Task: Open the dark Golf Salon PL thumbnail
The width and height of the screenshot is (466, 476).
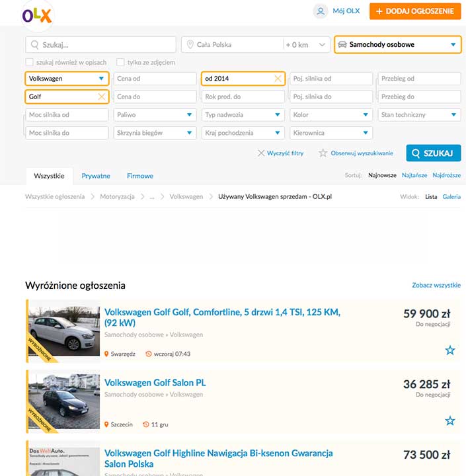Action: 63,401
